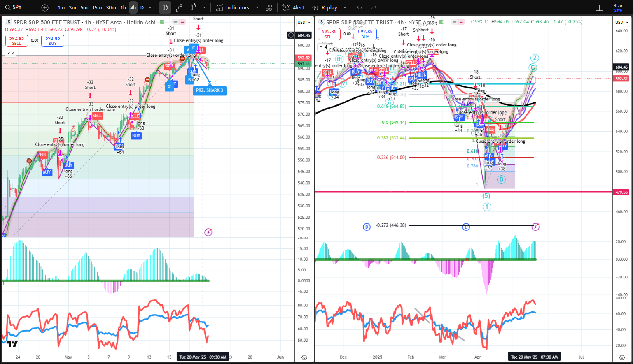Click BUY 592.85 on the 1h chart
This screenshot has width=633, height=364.
[53, 40]
